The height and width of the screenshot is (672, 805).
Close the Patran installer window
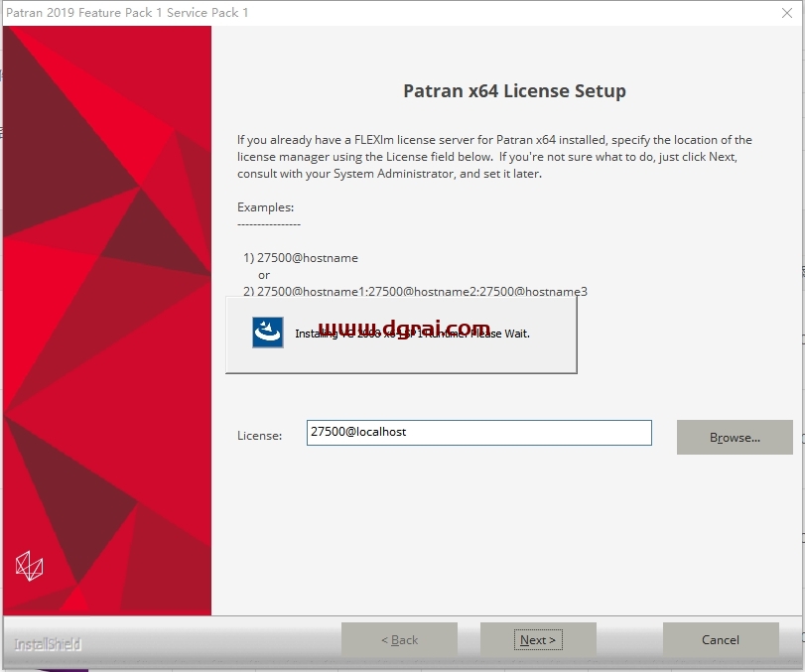(786, 13)
